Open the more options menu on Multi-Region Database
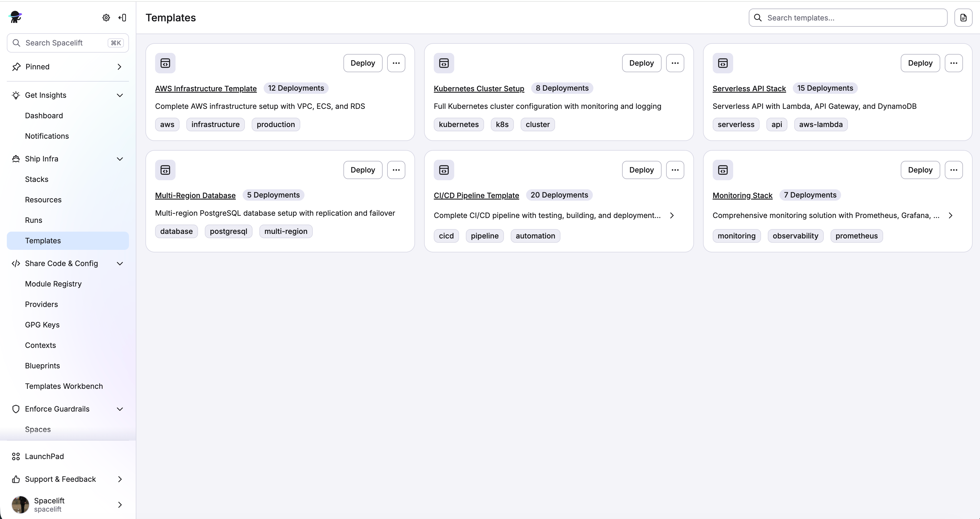 tap(396, 170)
